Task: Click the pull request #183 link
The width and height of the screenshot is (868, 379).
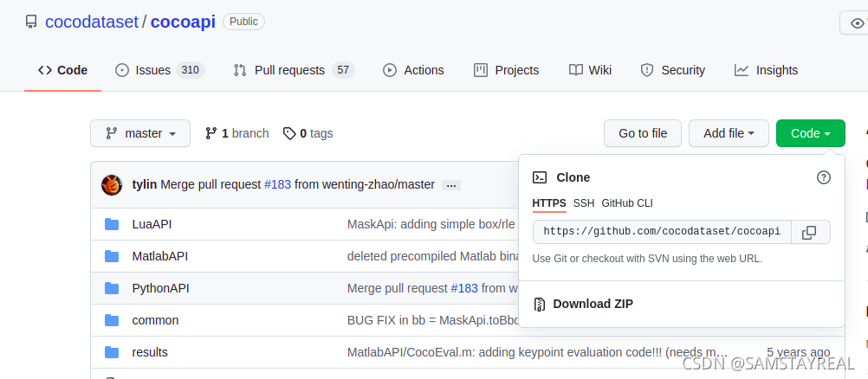Action: pos(277,184)
